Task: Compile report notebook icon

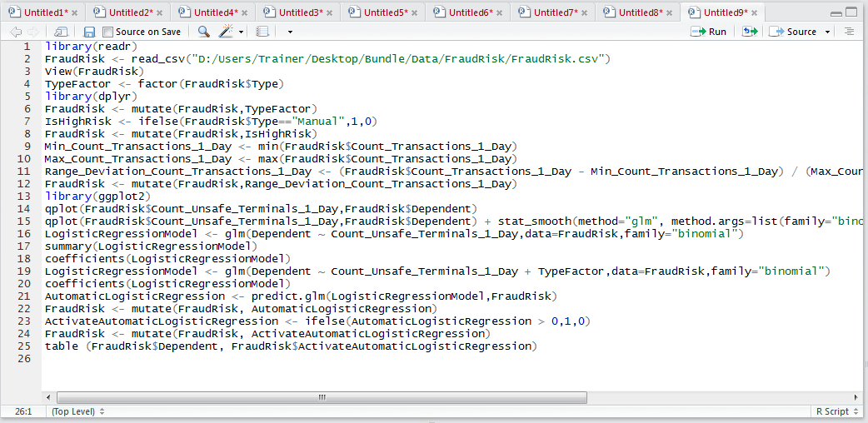Action: click(262, 32)
